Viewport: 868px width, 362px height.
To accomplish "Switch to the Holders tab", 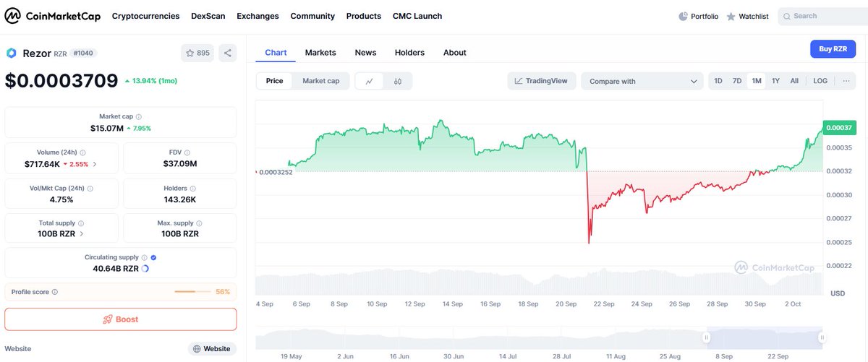I will tap(409, 53).
